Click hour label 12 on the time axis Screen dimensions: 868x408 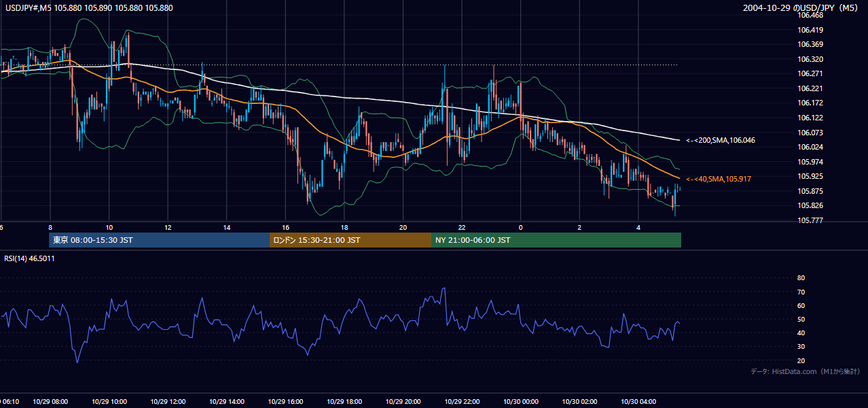[168, 227]
